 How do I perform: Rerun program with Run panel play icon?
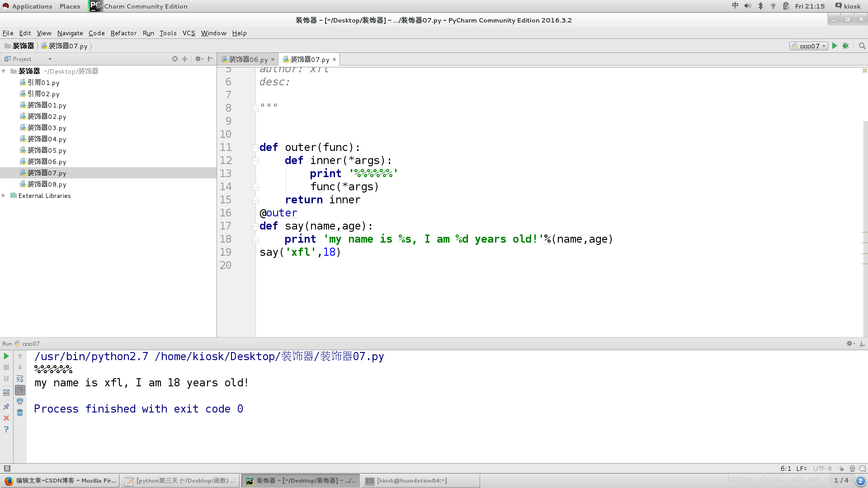(6, 356)
